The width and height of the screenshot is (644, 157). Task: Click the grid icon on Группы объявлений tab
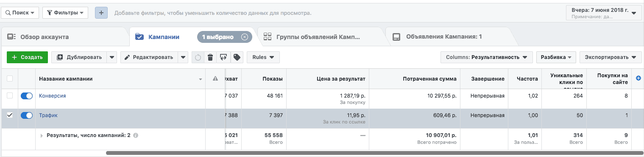coord(268,37)
